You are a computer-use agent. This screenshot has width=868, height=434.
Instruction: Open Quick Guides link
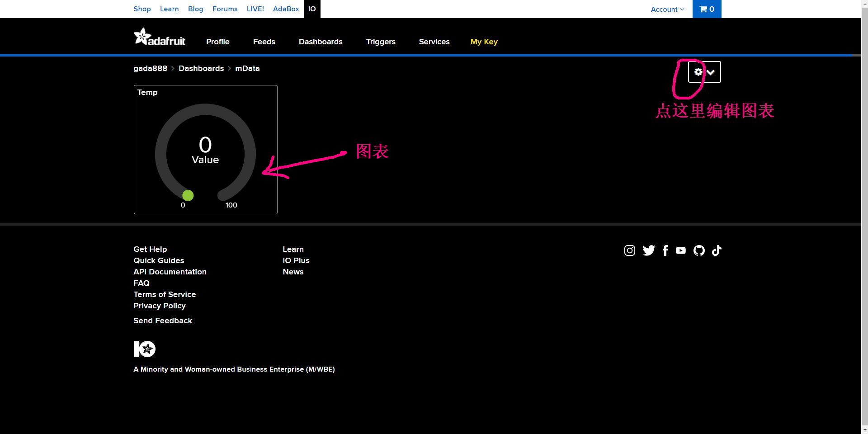159,260
